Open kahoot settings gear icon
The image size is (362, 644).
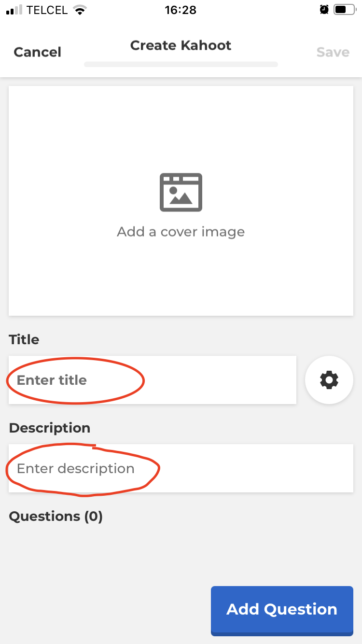[x=329, y=380]
